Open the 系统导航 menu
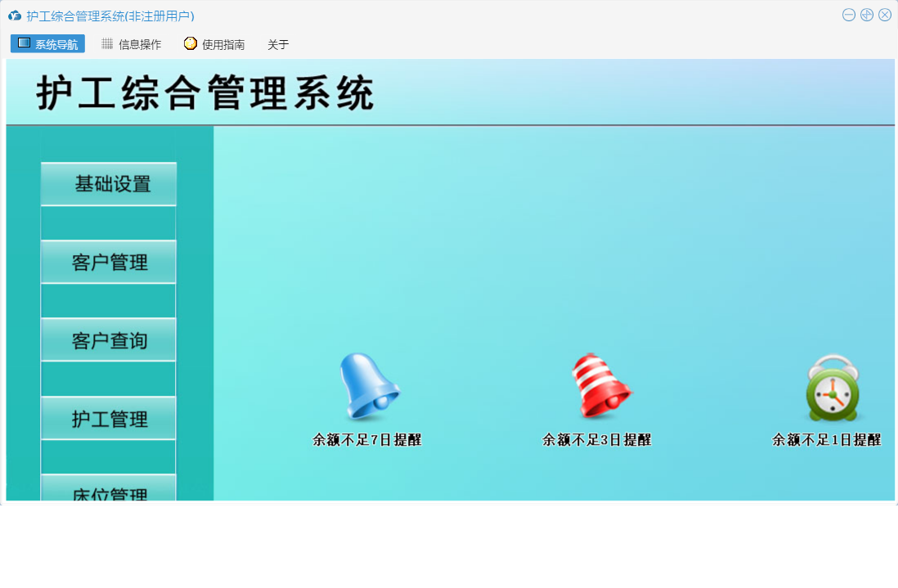The image size is (898, 588). [47, 44]
